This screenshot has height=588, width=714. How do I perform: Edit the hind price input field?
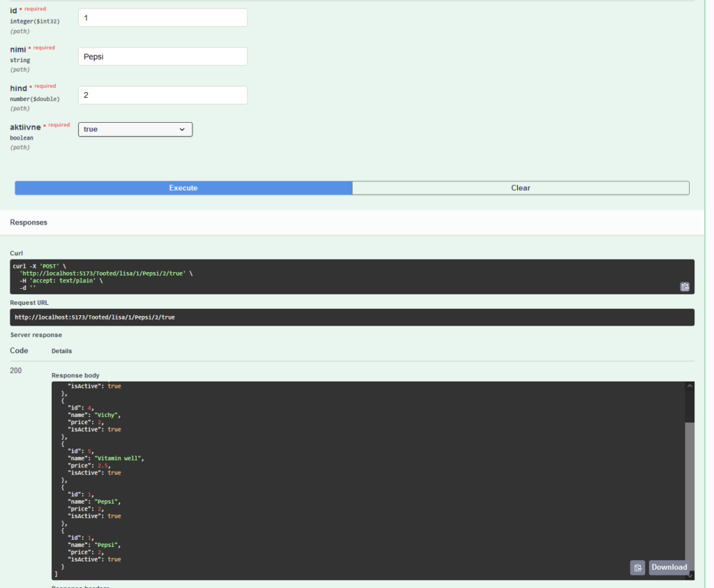pos(162,95)
